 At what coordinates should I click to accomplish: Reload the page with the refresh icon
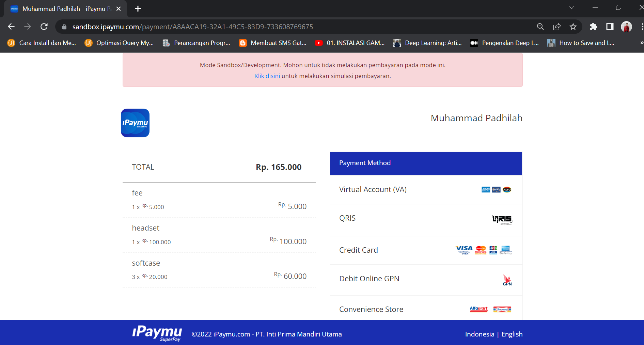(x=44, y=27)
